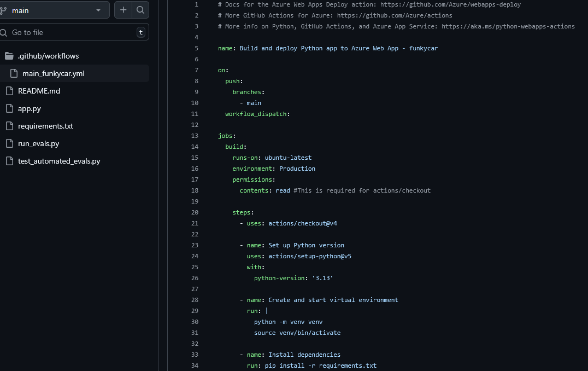Click the search magnifier button beside plus
This screenshot has width=588, height=371.
(x=140, y=10)
